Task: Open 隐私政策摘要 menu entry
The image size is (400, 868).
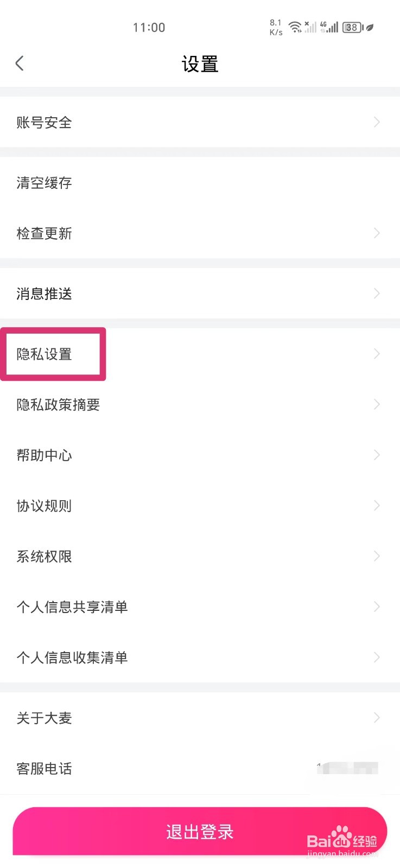Action: click(58, 405)
